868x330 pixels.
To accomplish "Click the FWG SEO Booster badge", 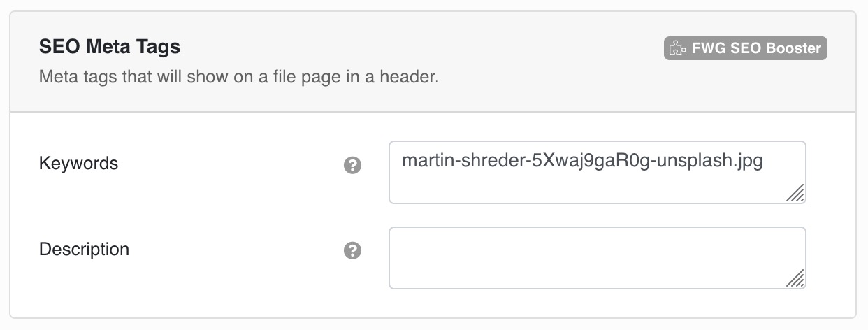I will [746, 48].
